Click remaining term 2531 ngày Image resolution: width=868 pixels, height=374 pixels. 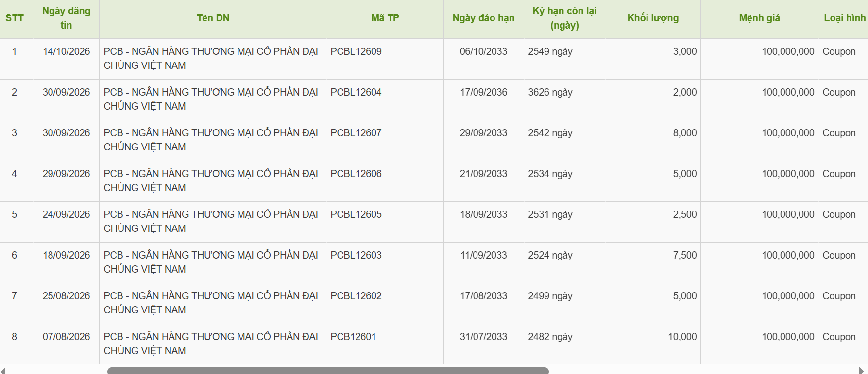tap(550, 214)
